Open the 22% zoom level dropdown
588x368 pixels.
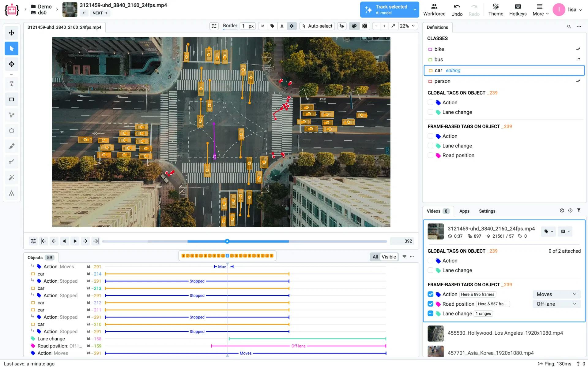pos(407,26)
